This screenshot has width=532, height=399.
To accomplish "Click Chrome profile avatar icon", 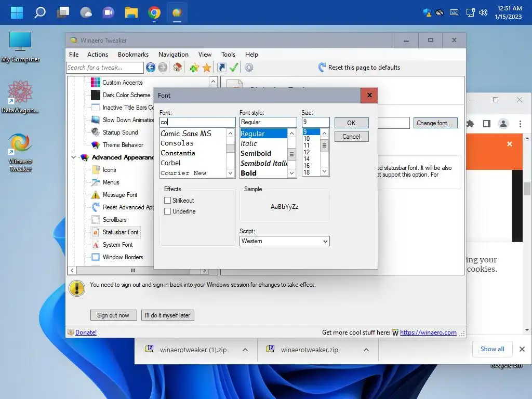I will click(x=503, y=124).
